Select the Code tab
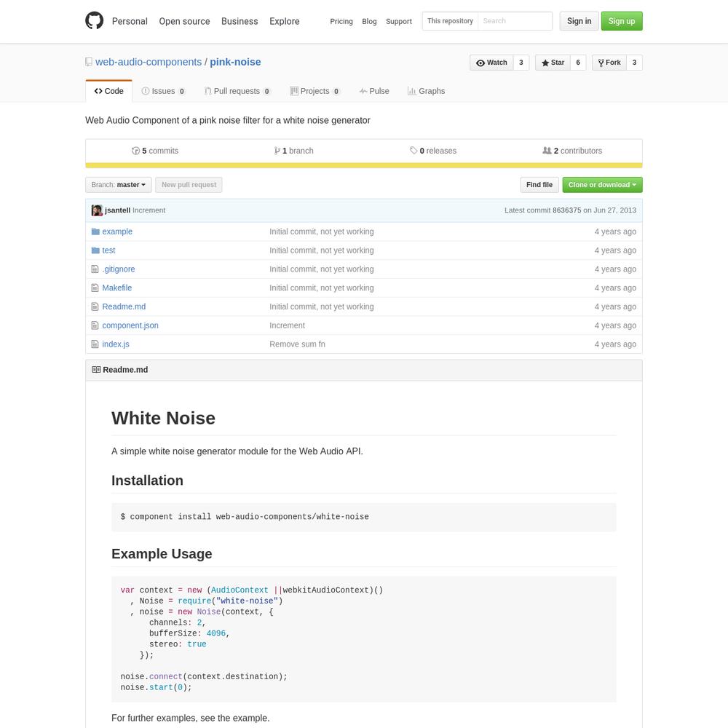The height and width of the screenshot is (728, 728). coord(109,91)
